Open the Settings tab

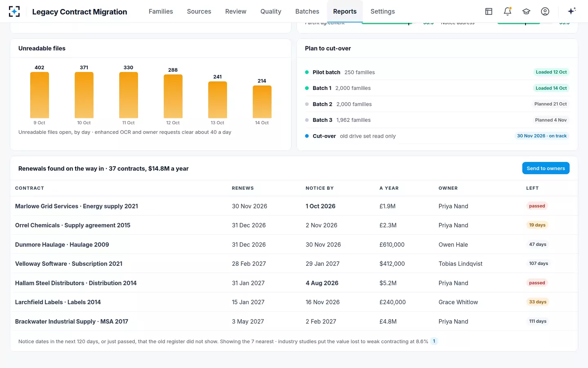pos(383,11)
